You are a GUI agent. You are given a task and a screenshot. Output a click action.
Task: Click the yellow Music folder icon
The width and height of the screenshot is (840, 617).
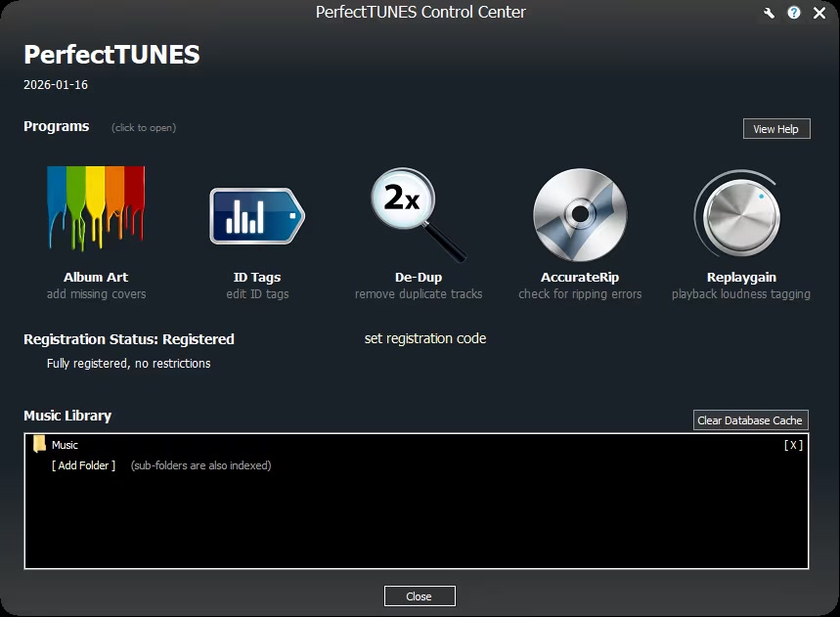[x=39, y=445]
